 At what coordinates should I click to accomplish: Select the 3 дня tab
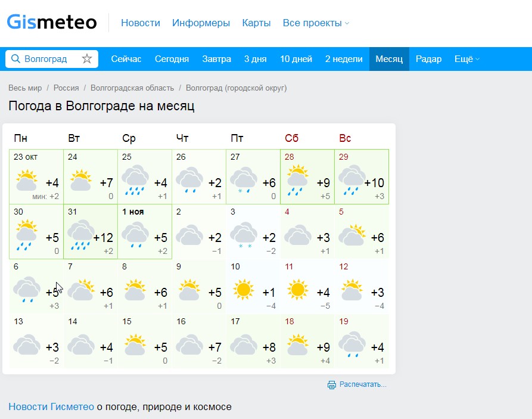(x=255, y=59)
